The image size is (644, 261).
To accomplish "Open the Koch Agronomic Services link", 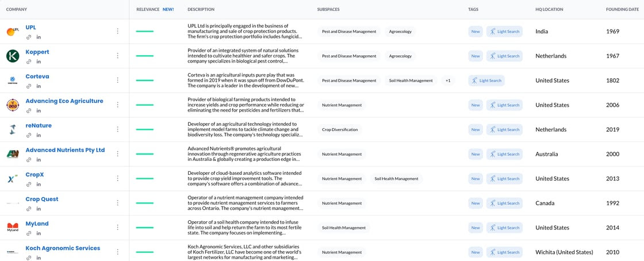I will pyautogui.click(x=63, y=248).
